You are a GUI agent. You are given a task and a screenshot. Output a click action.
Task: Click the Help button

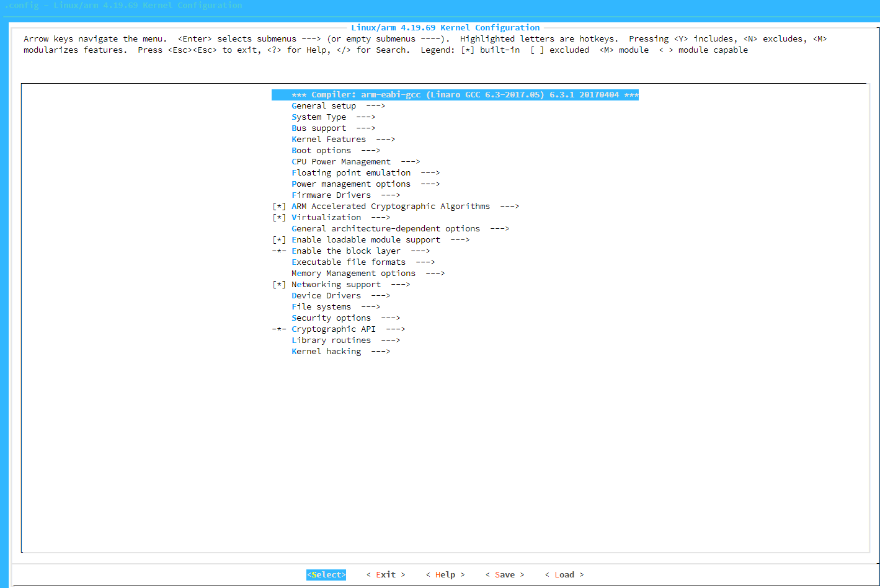(x=445, y=574)
